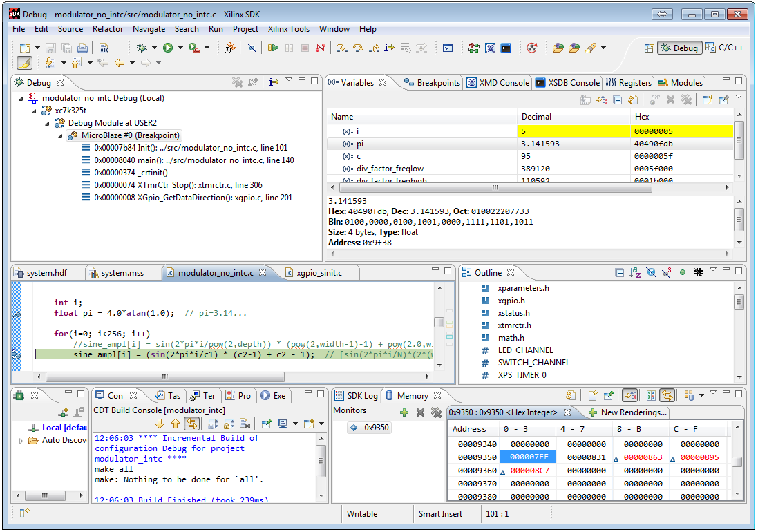Screen dimensions: 758x532
Task: Click Collapse All in Variables view
Action: [617, 100]
